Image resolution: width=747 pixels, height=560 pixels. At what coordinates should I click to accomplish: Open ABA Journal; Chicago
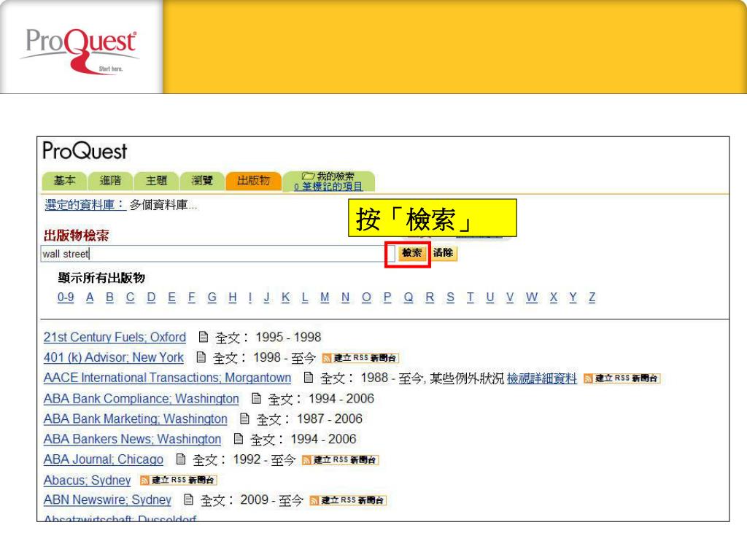[x=104, y=459]
